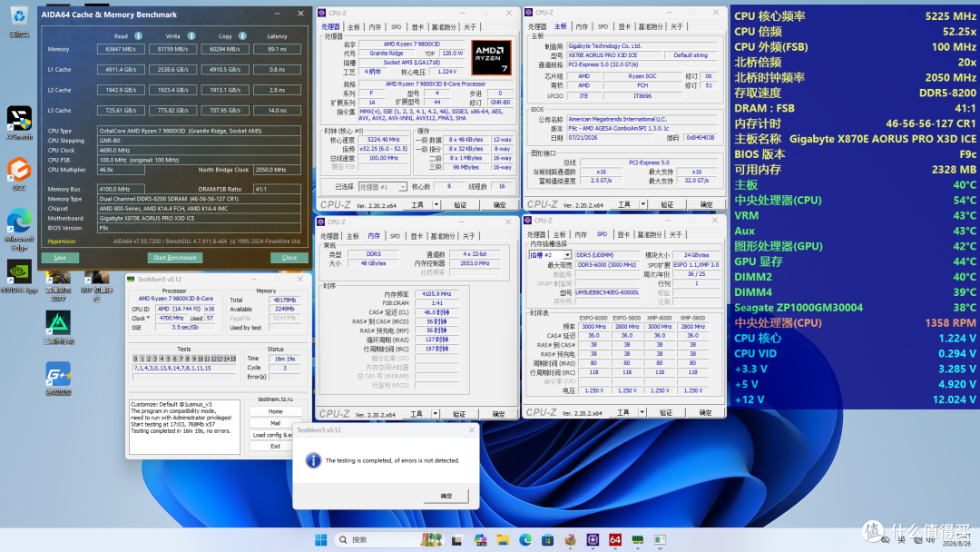
Task: Select the green triangle game desktop shortcut
Action: tap(58, 327)
